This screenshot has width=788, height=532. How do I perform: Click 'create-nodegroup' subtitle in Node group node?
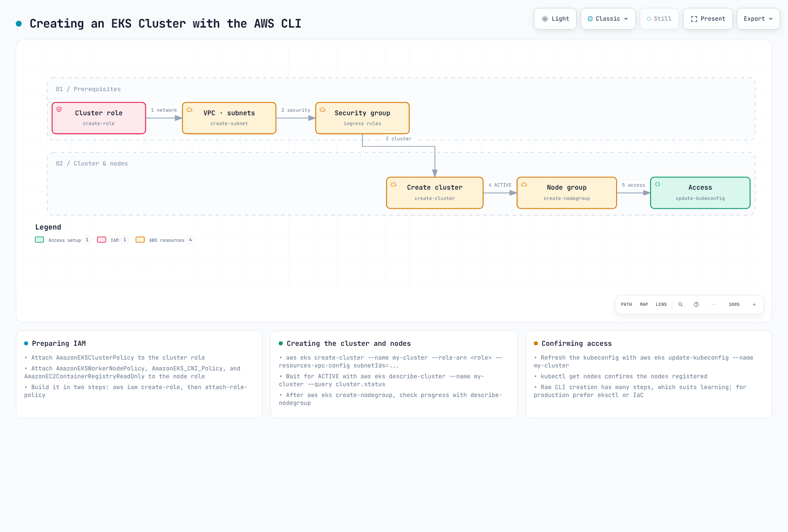click(567, 199)
